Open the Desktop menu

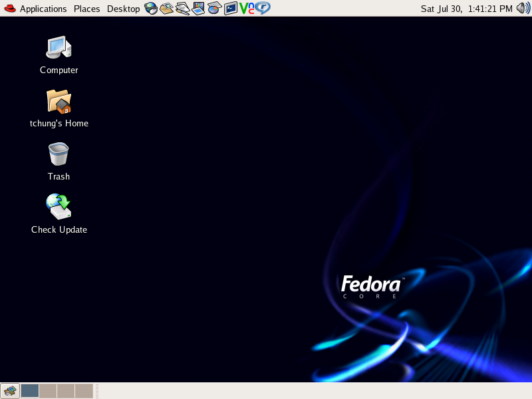[123, 9]
